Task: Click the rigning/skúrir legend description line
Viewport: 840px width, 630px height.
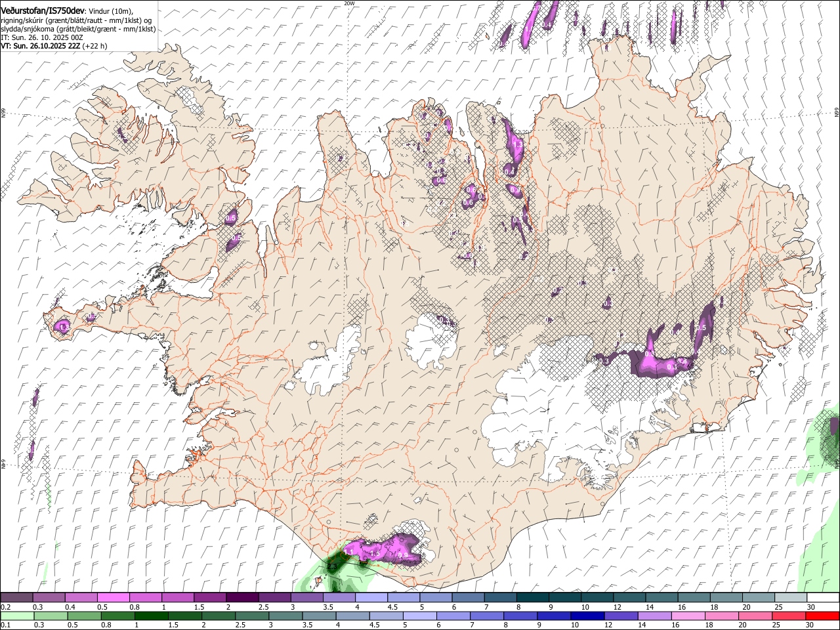Action: pyautogui.click(x=77, y=20)
